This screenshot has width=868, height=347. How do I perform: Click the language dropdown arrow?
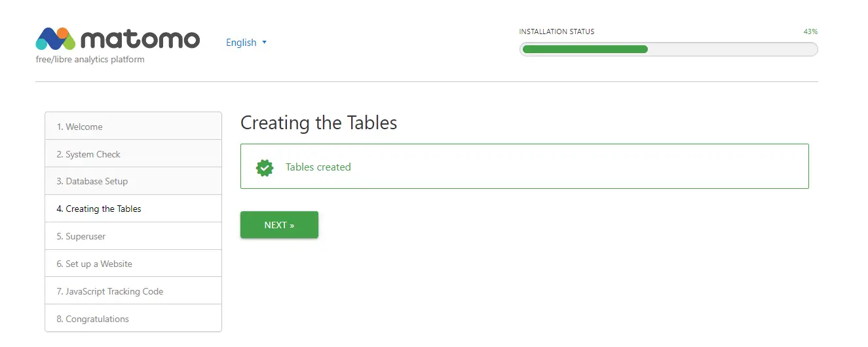point(265,42)
